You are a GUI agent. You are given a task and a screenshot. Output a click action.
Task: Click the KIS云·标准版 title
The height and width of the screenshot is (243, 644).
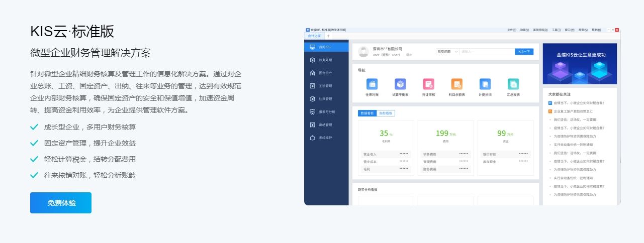(x=72, y=32)
